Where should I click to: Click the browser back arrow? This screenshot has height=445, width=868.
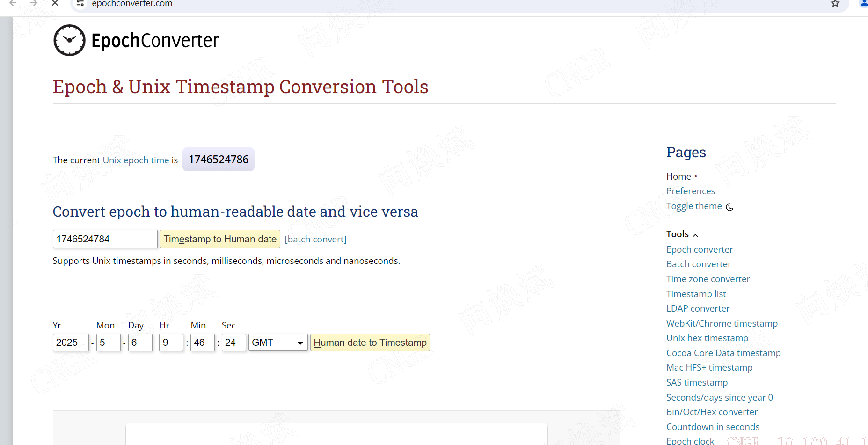coord(13,3)
